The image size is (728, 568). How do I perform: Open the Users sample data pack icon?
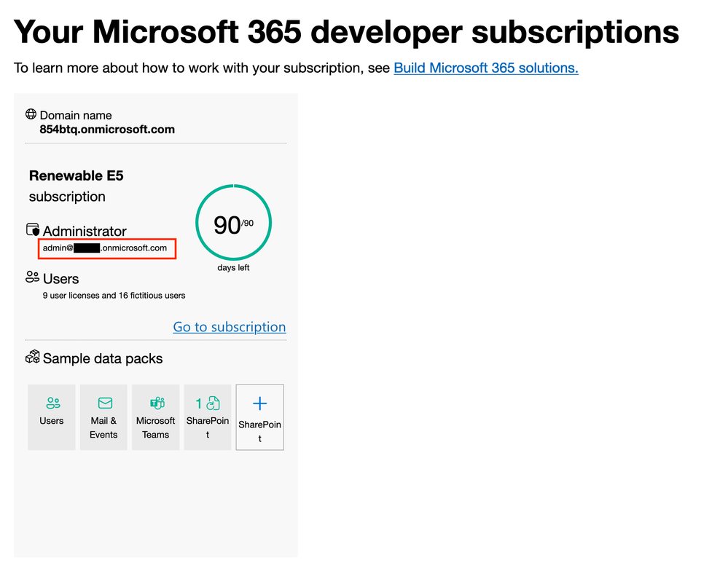coord(52,403)
